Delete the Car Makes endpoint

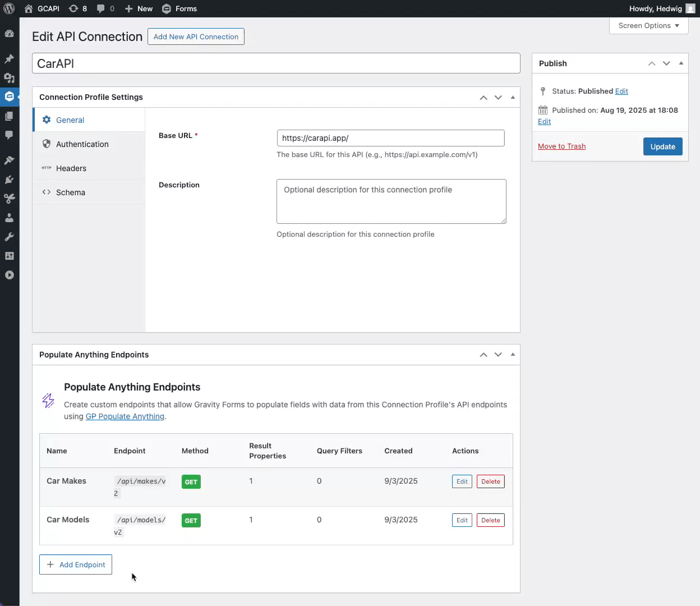coord(490,481)
